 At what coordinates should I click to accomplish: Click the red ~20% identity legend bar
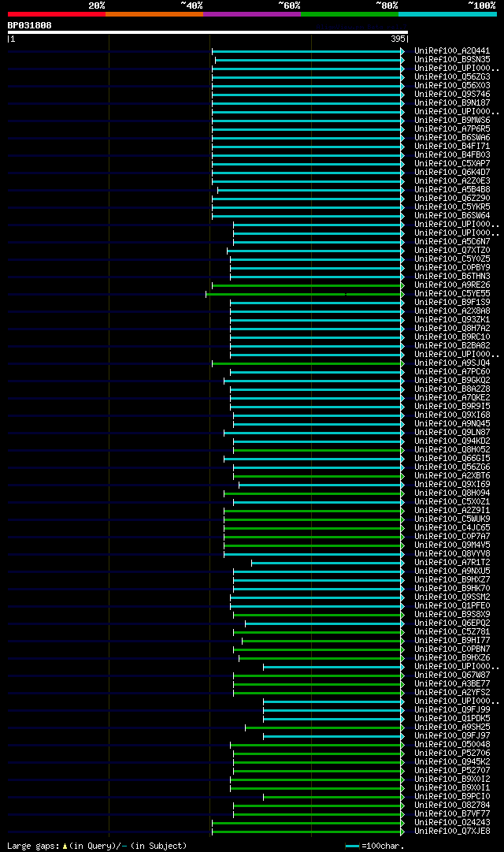pos(57,14)
